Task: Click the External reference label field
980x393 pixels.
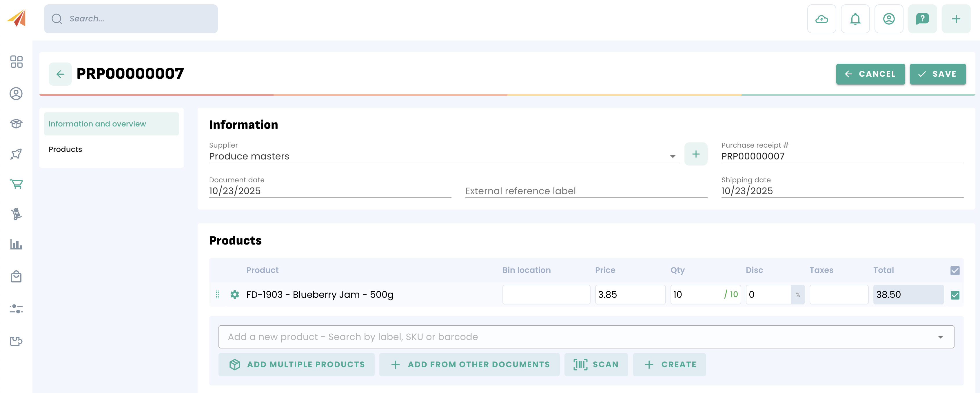Action: click(x=586, y=191)
